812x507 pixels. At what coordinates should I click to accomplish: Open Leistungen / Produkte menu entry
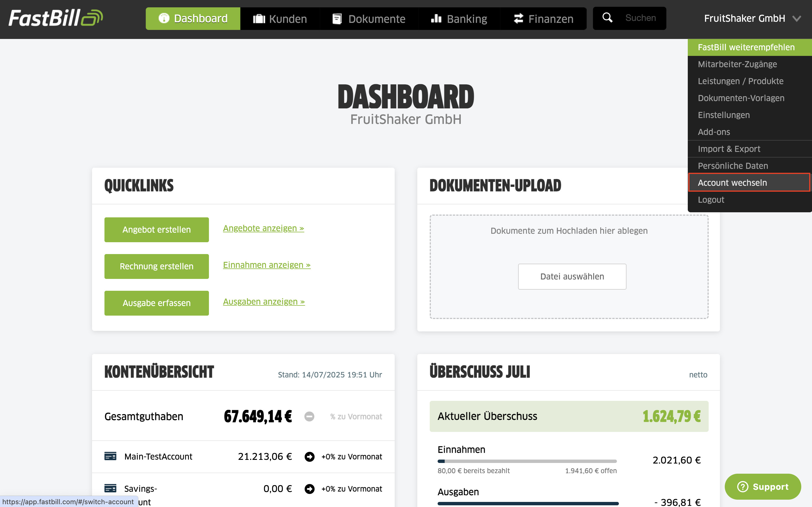tap(750, 81)
